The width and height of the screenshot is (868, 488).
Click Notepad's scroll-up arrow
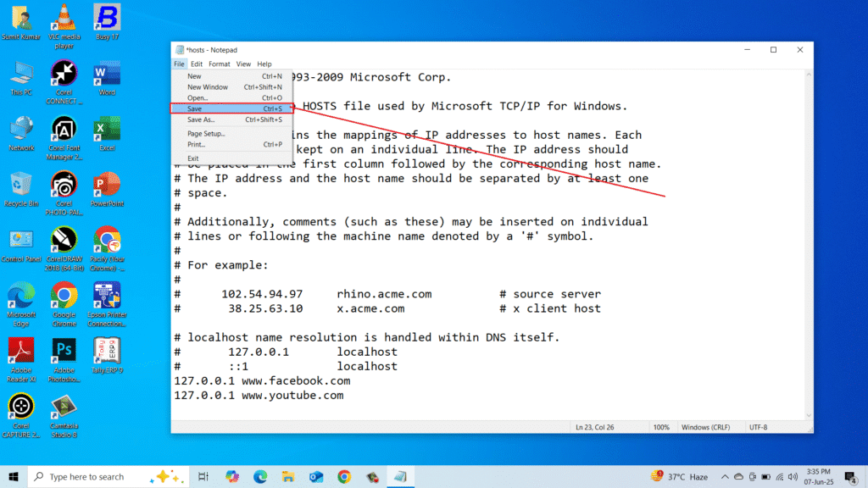pos(809,75)
